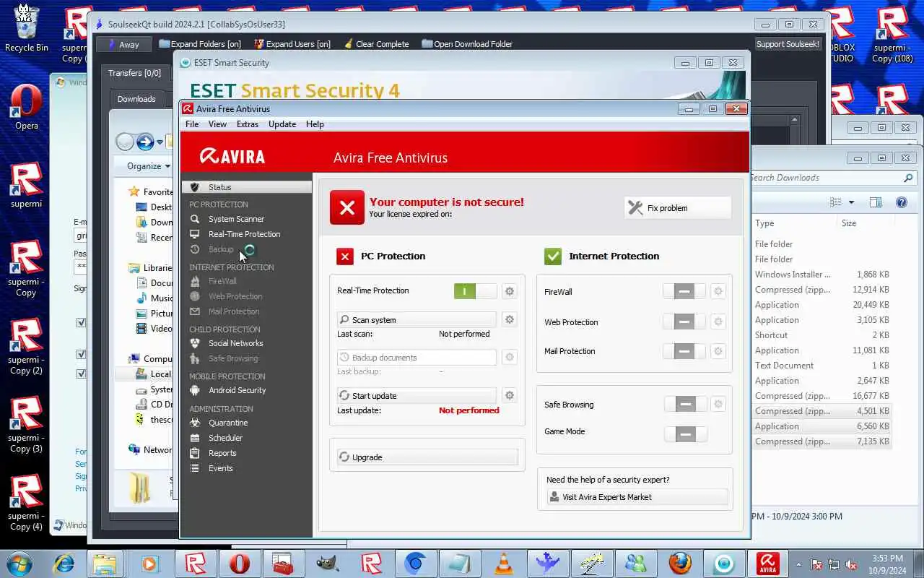Open Android Security sidebar item
The width and height of the screenshot is (924, 578).
(237, 390)
